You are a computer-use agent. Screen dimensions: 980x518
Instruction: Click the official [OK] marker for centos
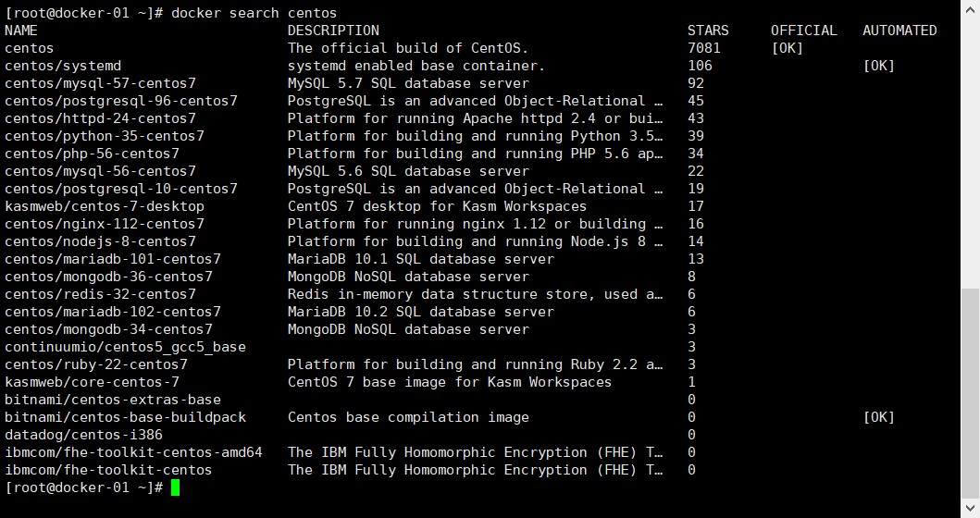[787, 48]
